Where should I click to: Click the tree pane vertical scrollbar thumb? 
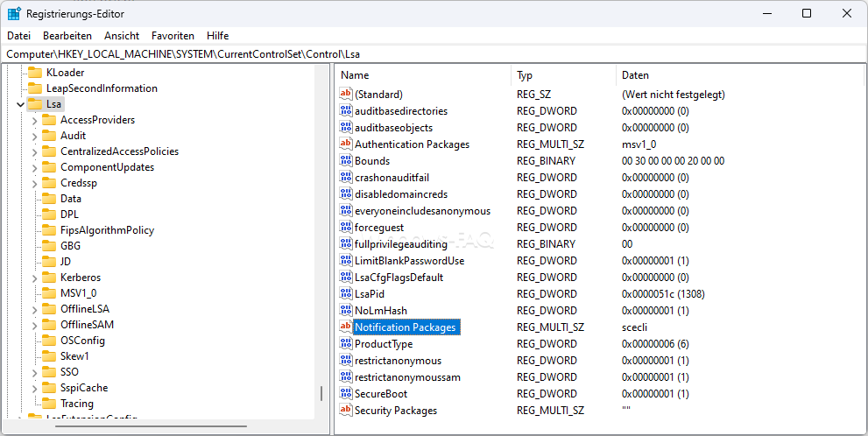pyautogui.click(x=321, y=393)
